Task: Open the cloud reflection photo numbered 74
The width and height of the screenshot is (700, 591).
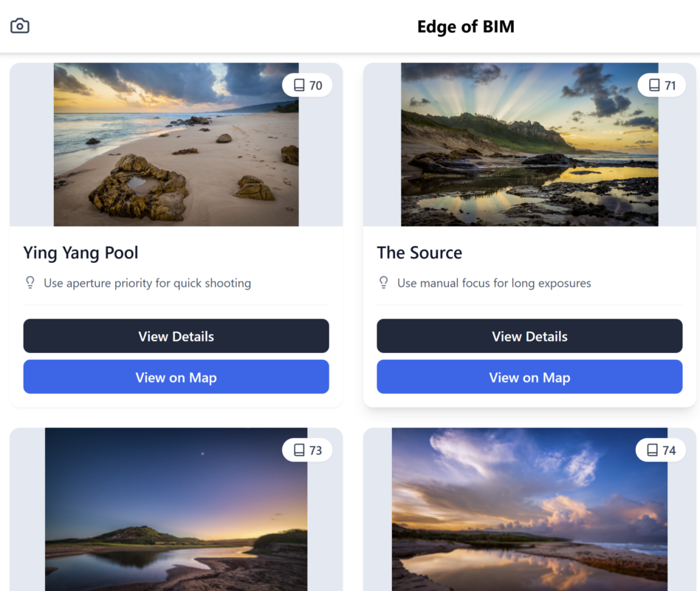Action: pos(529,509)
